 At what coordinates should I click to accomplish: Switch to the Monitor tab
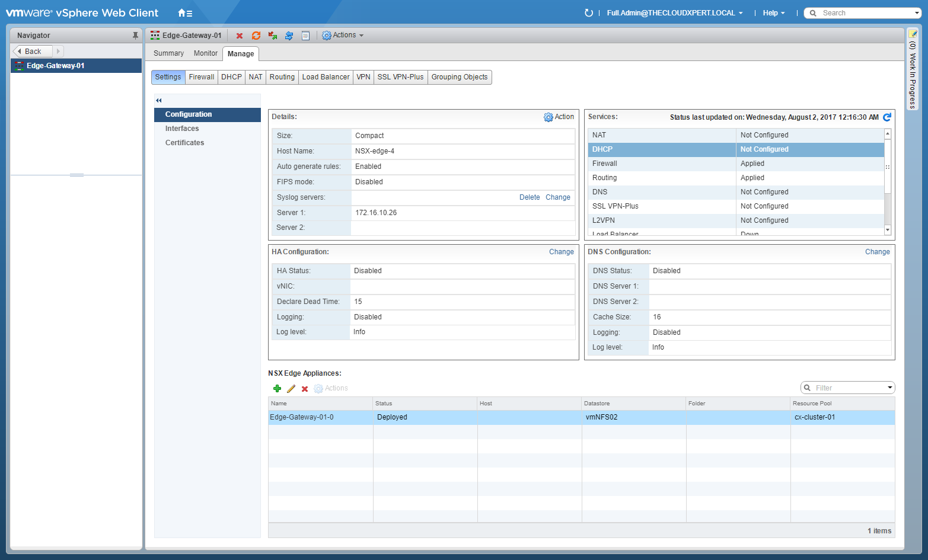tap(205, 53)
